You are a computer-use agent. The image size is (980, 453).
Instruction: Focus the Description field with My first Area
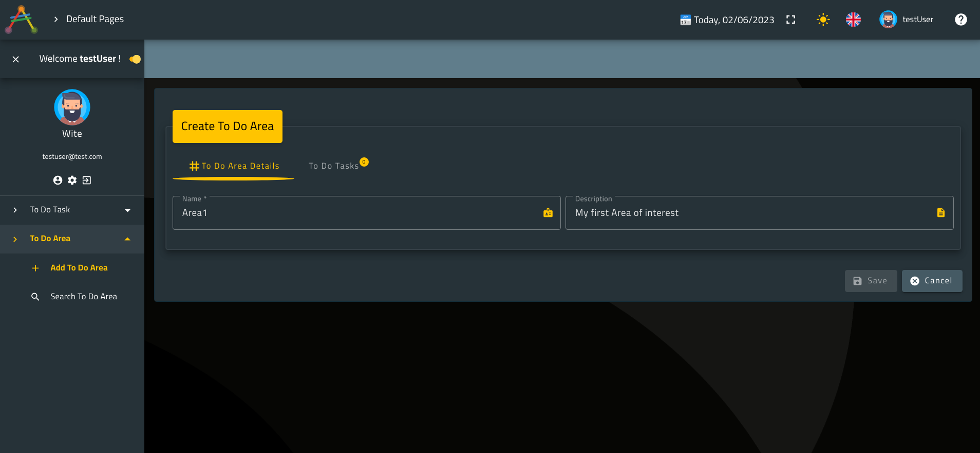760,213
